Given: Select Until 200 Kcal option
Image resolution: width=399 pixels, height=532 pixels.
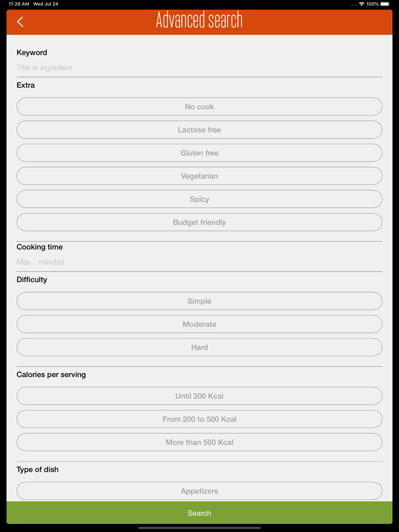Looking at the screenshot, I should (x=199, y=396).
